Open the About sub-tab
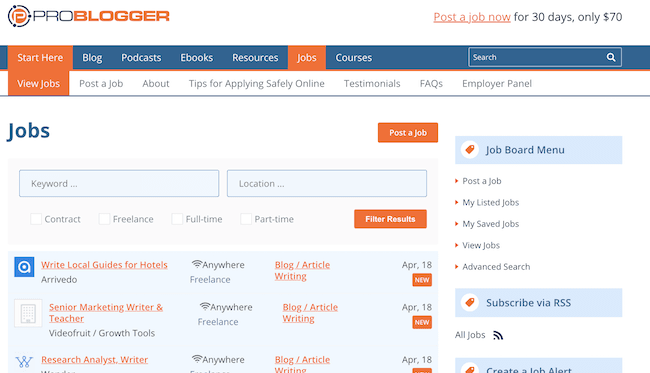The height and width of the screenshot is (373, 650). [156, 83]
